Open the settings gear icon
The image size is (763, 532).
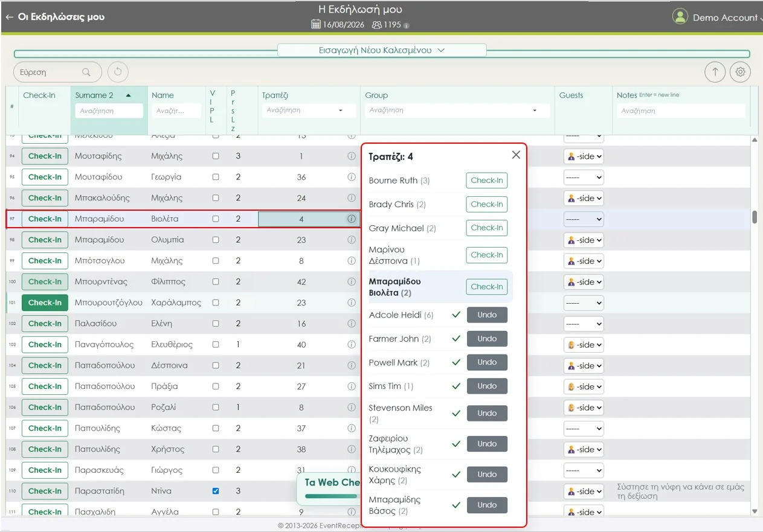pyautogui.click(x=740, y=72)
